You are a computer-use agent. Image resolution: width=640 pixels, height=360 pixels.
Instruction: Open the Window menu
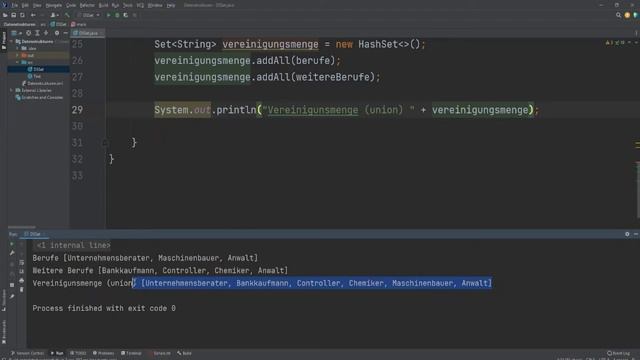click(x=155, y=5)
